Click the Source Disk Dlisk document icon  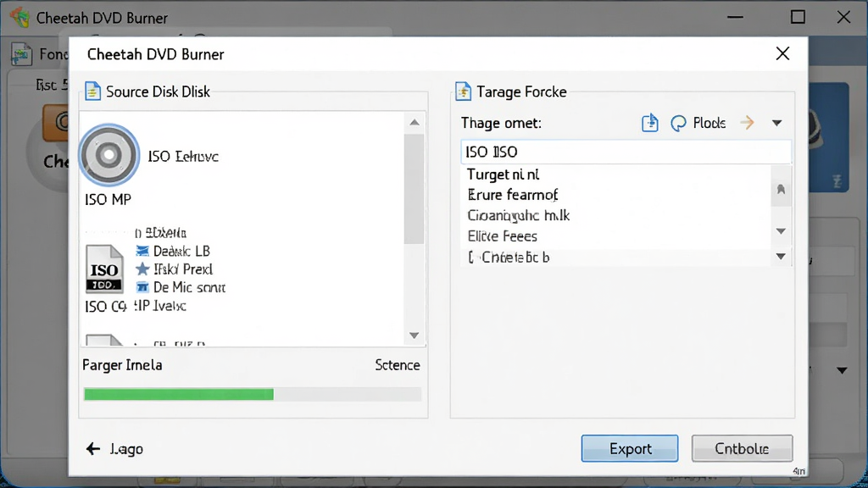(x=92, y=91)
